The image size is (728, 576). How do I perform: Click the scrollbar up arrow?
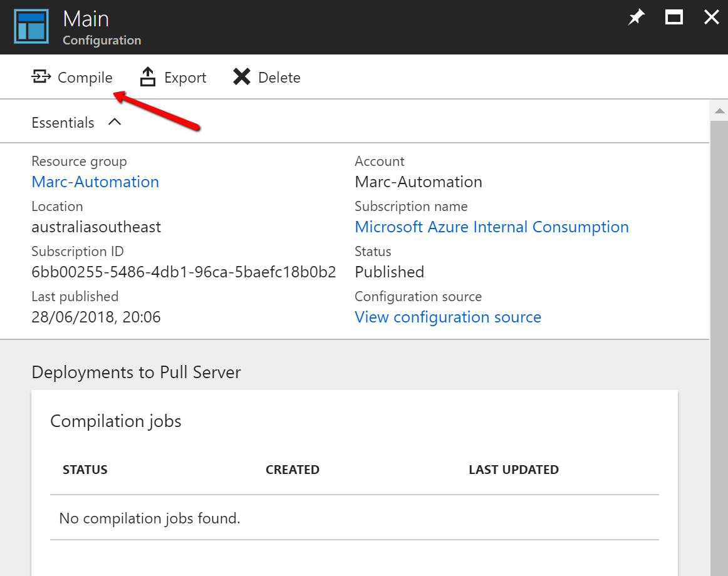719,110
